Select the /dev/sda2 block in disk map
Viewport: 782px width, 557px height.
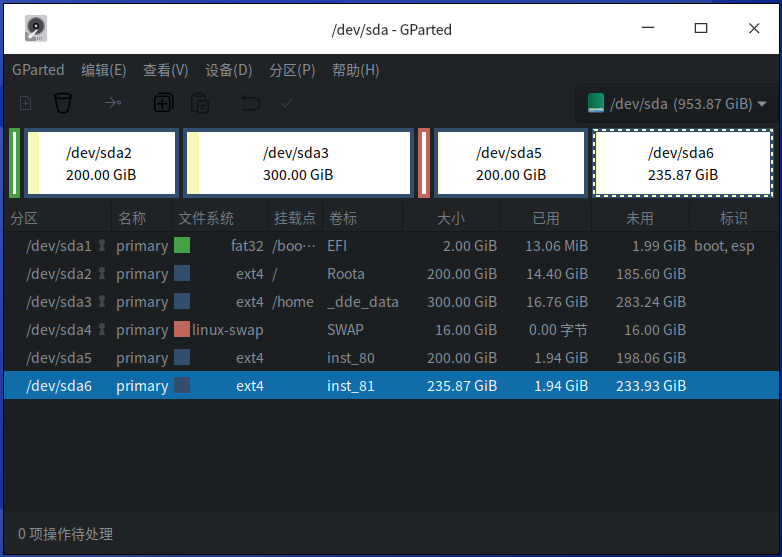click(x=101, y=163)
